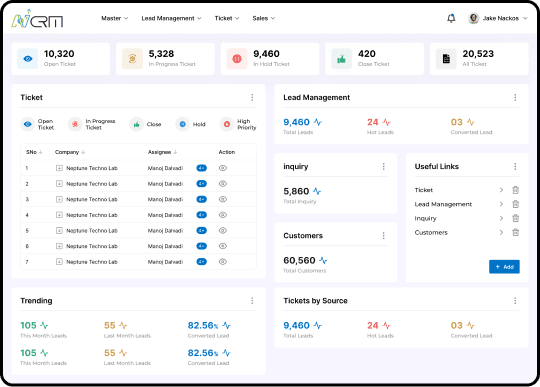Click row 1 blue assignee count badge
Viewport: 540px width, 387px height.
(x=201, y=168)
